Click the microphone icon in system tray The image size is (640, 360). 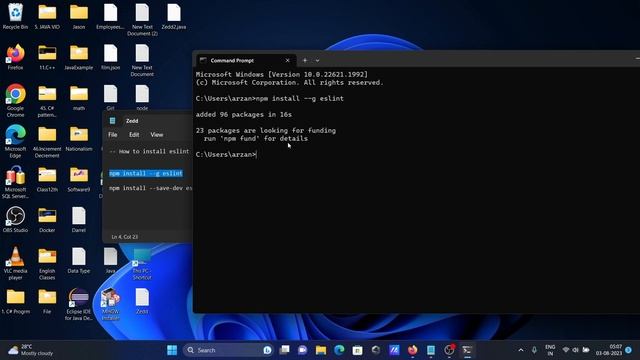click(x=534, y=350)
